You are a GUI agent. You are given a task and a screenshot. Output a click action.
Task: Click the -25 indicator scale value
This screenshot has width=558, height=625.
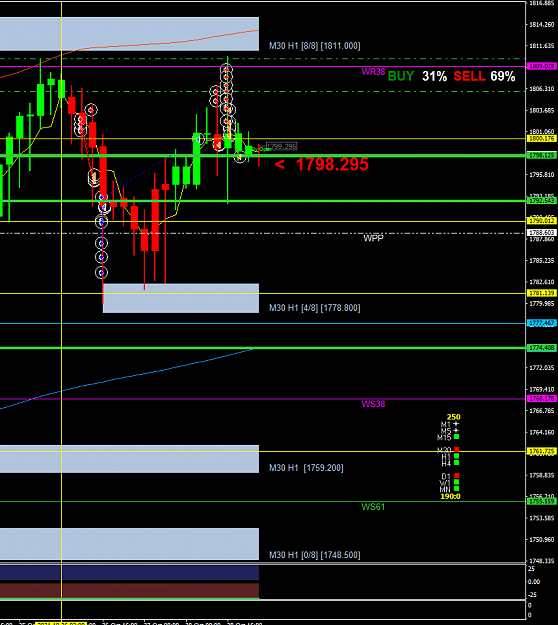pyautogui.click(x=532, y=595)
